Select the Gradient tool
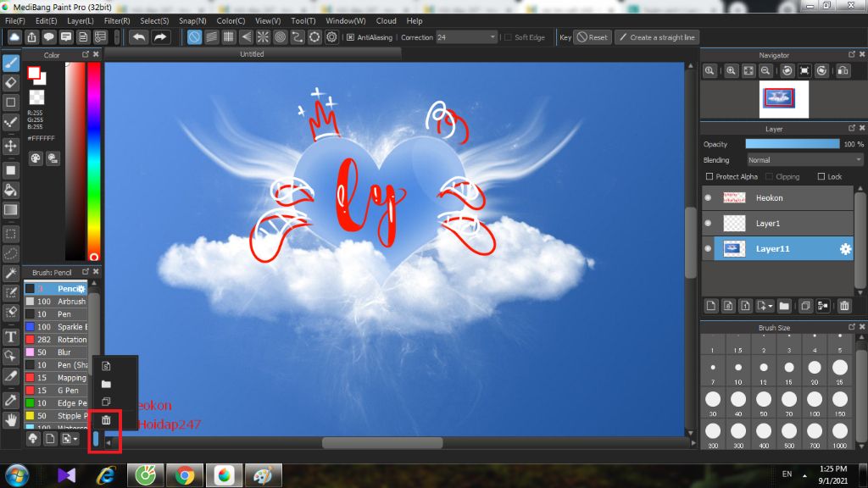The image size is (868, 488). click(x=10, y=210)
